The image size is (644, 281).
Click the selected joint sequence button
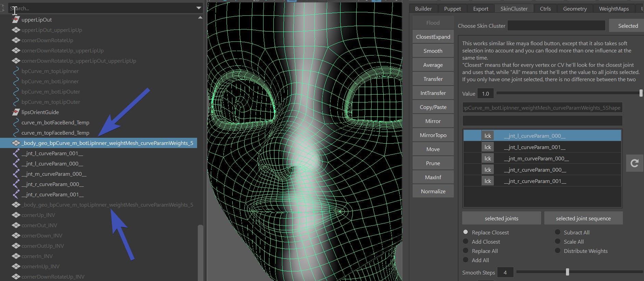583,218
